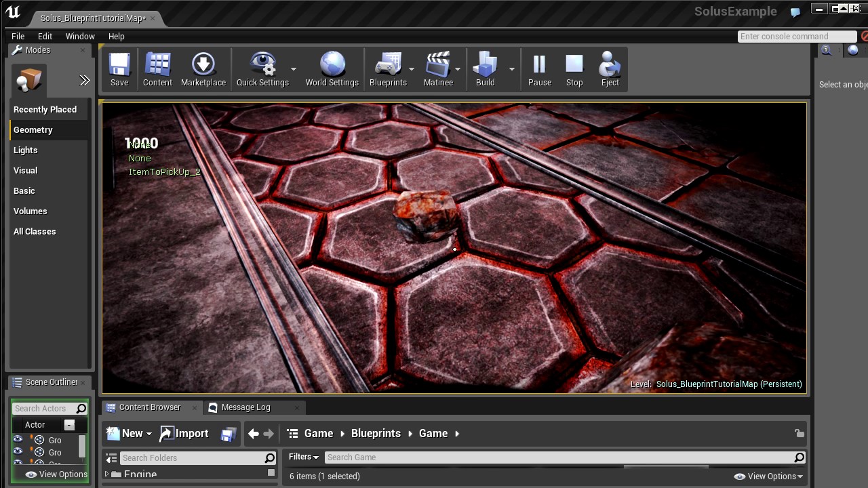This screenshot has width=868, height=488.
Task: Open the Help menu
Action: click(117, 36)
